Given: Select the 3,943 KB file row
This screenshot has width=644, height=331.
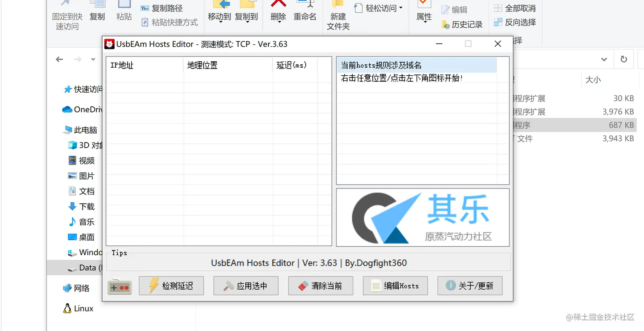Looking at the screenshot, I should [575, 138].
